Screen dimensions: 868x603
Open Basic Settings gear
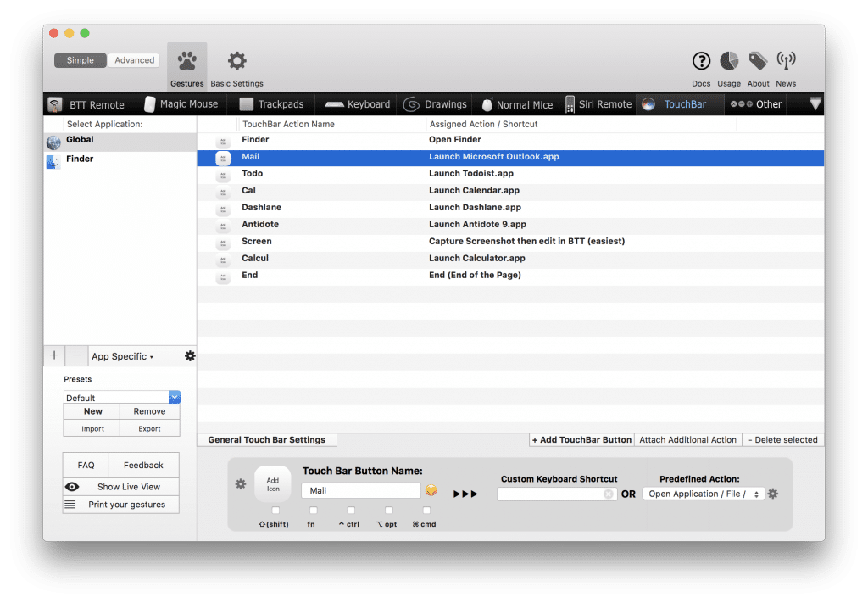pyautogui.click(x=237, y=69)
